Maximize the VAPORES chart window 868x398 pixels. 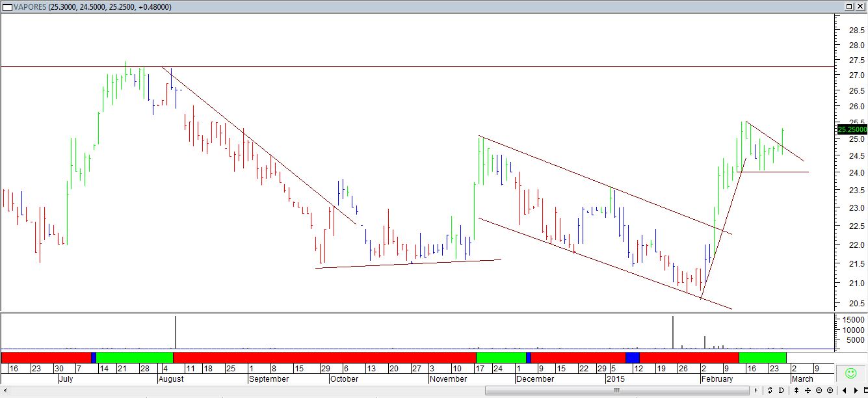click(x=850, y=7)
